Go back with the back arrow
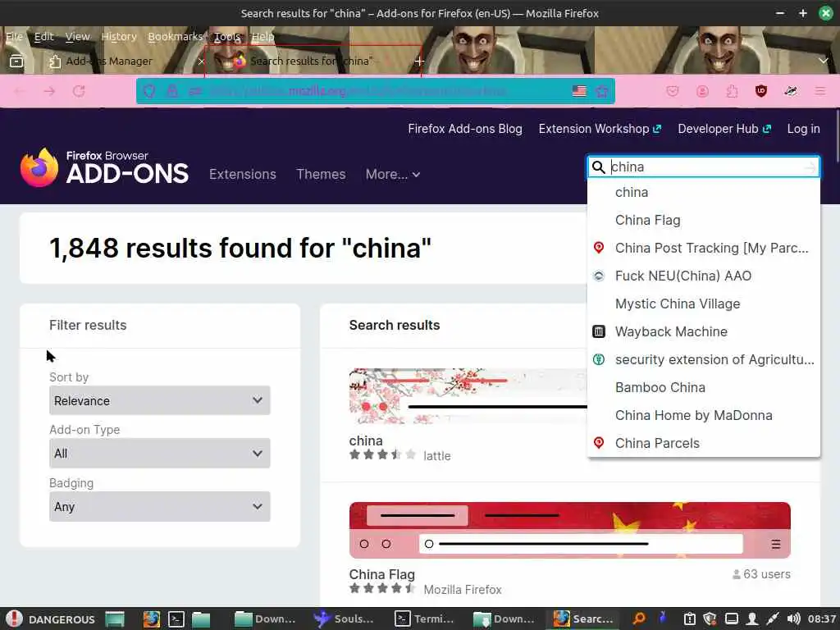Image resolution: width=840 pixels, height=630 pixels. (x=20, y=91)
